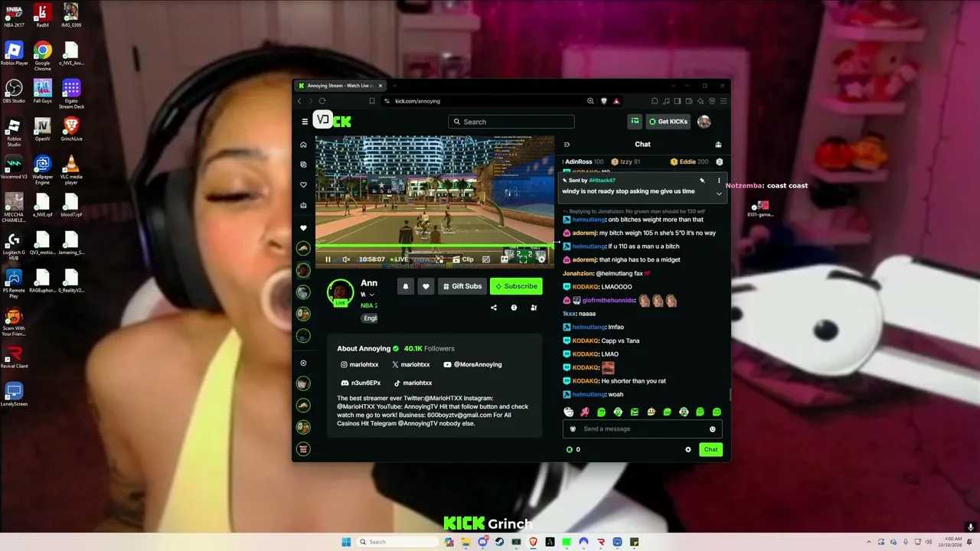This screenshot has width=980, height=551.
Task: Expand the pinned message chevron
Action: click(x=719, y=194)
